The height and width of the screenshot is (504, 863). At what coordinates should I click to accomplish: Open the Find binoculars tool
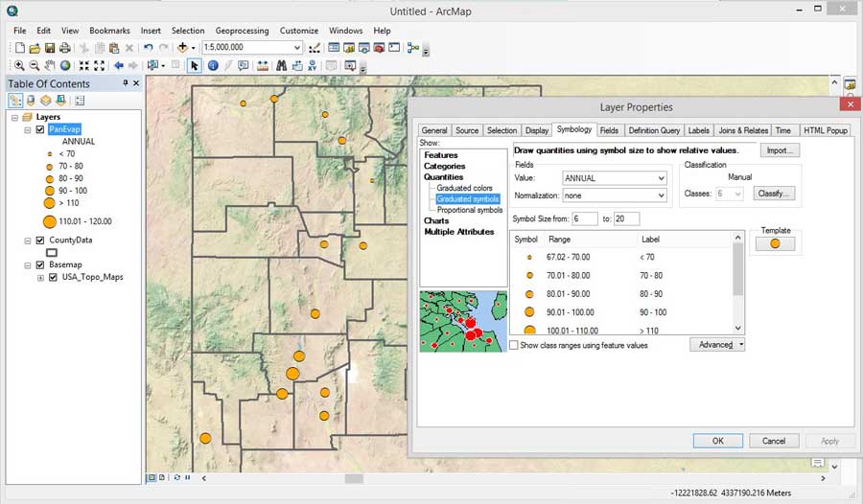point(281,65)
